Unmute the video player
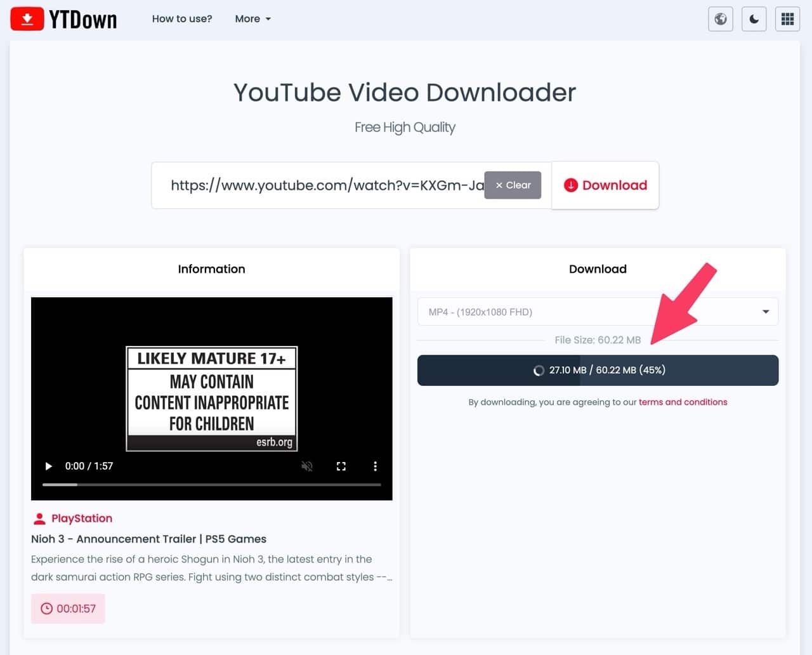This screenshot has height=655, width=812. pyautogui.click(x=307, y=466)
